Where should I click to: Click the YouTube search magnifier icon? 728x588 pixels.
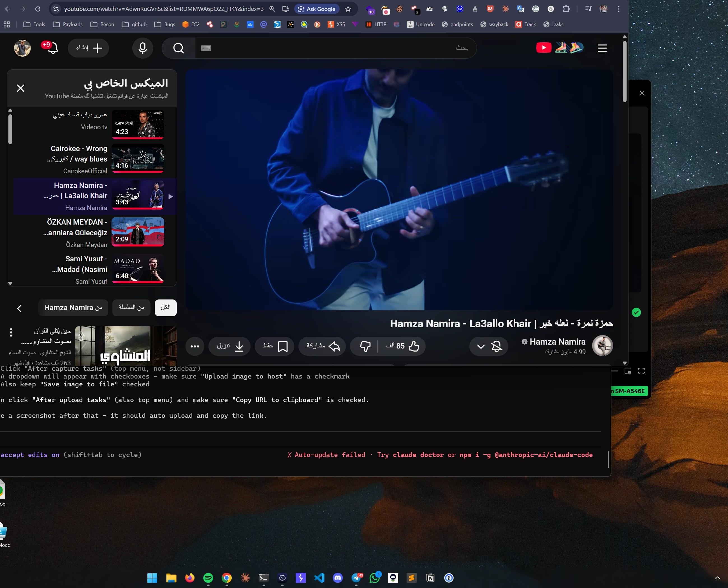click(x=178, y=48)
